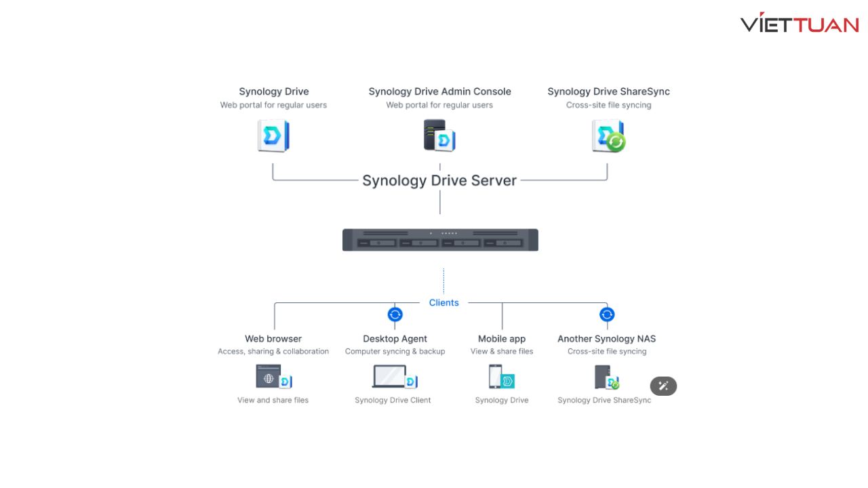868x488 pixels.
Task: Click the Clients label
Action: click(x=444, y=303)
